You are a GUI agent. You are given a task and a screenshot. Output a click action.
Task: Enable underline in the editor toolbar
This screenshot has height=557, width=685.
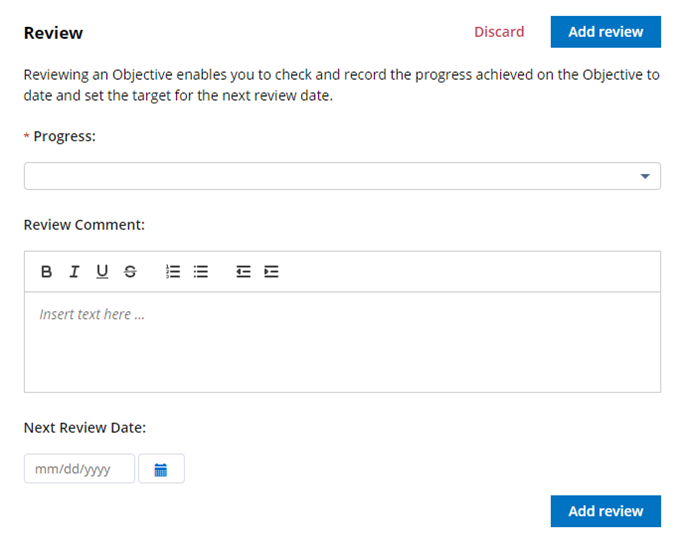coord(102,272)
